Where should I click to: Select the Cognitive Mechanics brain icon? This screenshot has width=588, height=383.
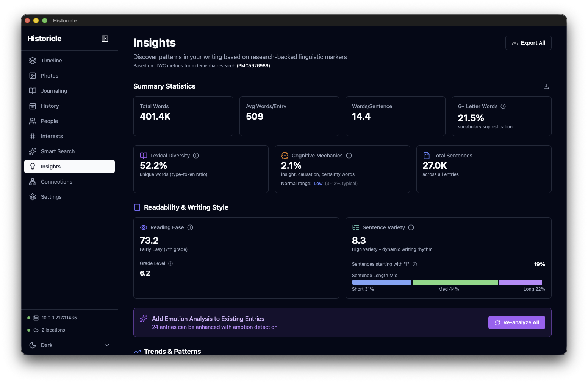click(284, 155)
